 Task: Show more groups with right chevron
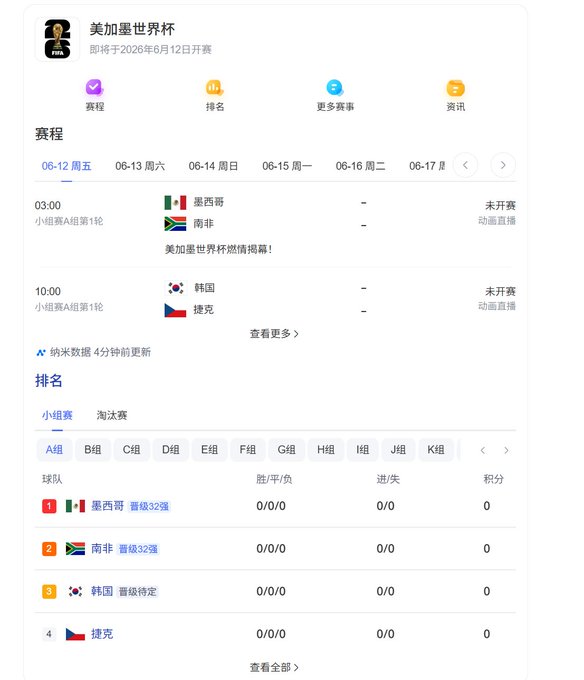(x=506, y=450)
